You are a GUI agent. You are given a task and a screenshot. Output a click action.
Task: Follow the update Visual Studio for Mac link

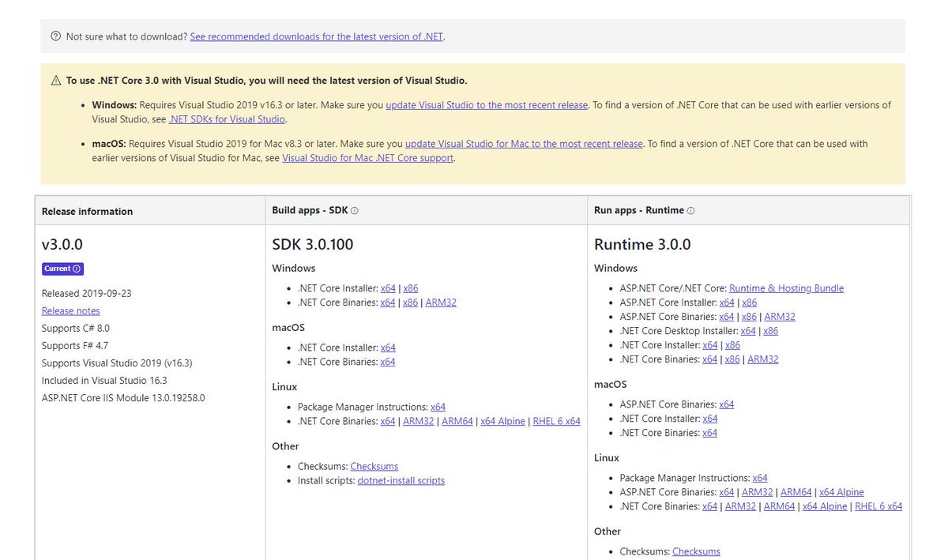pyautogui.click(x=524, y=144)
